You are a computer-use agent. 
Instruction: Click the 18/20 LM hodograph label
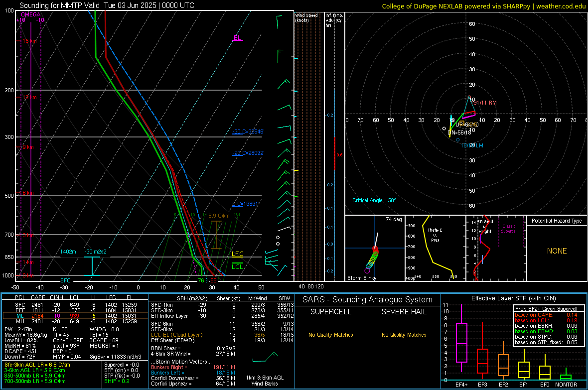(x=472, y=145)
